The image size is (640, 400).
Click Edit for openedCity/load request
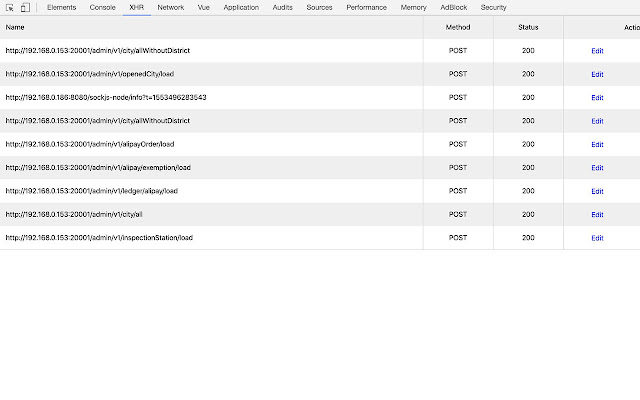click(x=597, y=74)
